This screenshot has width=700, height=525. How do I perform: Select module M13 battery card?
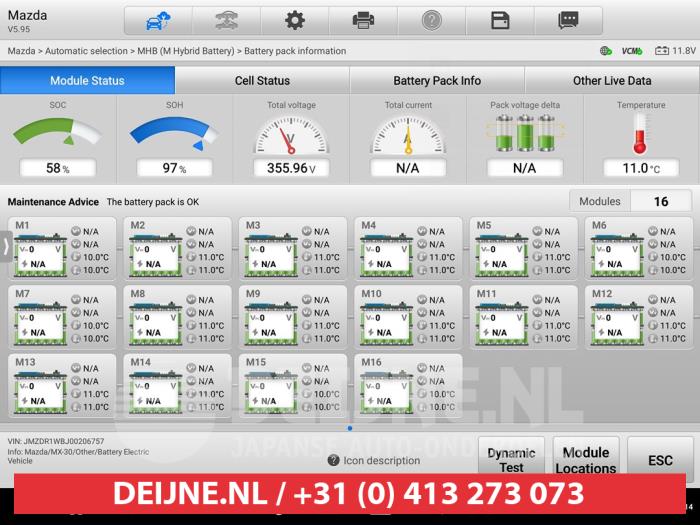tap(62, 386)
